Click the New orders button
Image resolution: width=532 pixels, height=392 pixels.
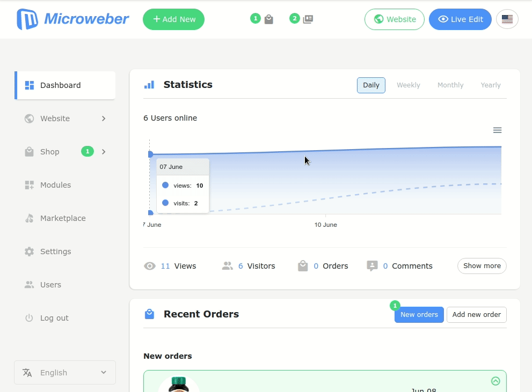[419, 315]
